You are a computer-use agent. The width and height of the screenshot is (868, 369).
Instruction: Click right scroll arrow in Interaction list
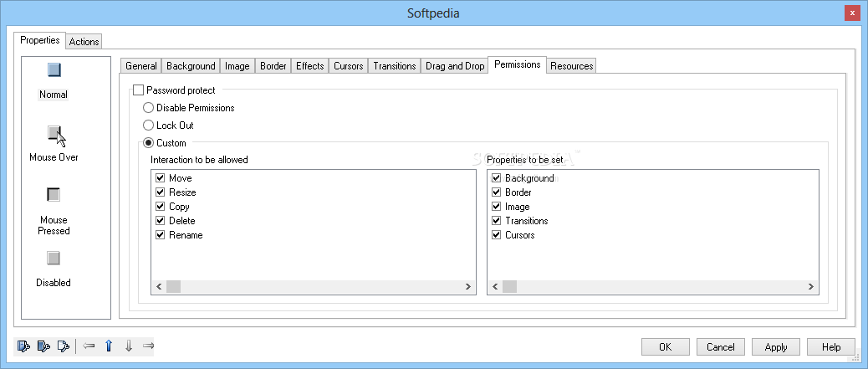(468, 286)
